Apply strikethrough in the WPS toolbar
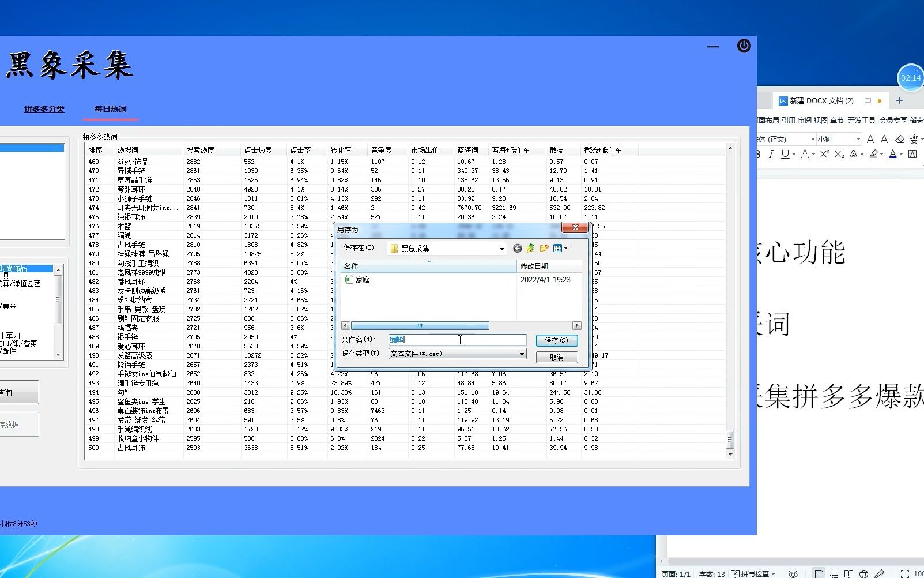This screenshot has height=578, width=924. pyautogui.click(x=804, y=154)
